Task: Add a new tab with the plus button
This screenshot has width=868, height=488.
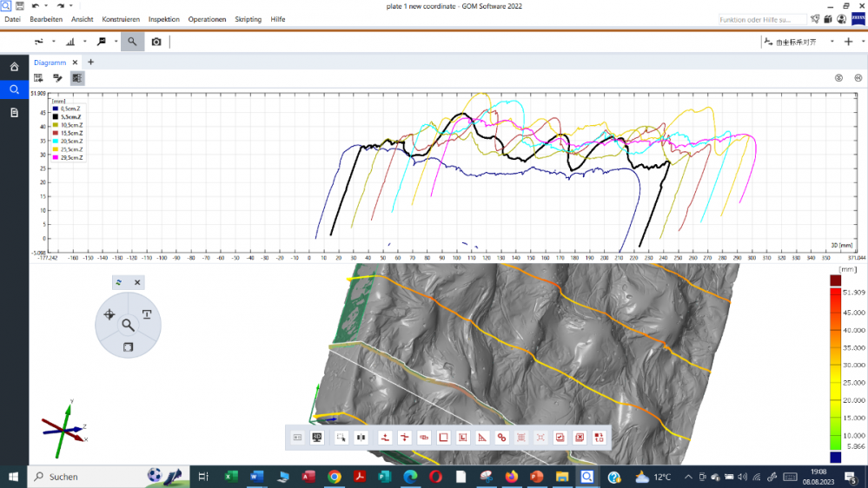Action: (91, 63)
